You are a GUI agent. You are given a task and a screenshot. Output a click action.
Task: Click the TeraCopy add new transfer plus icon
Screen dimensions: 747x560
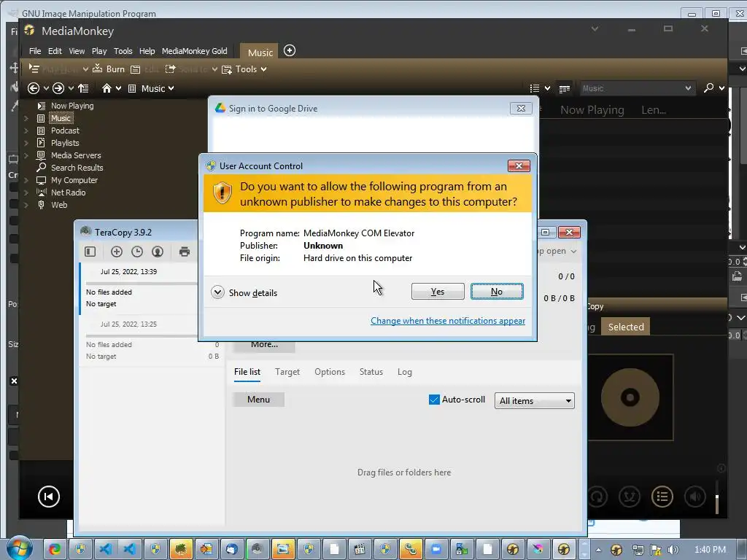117,252
